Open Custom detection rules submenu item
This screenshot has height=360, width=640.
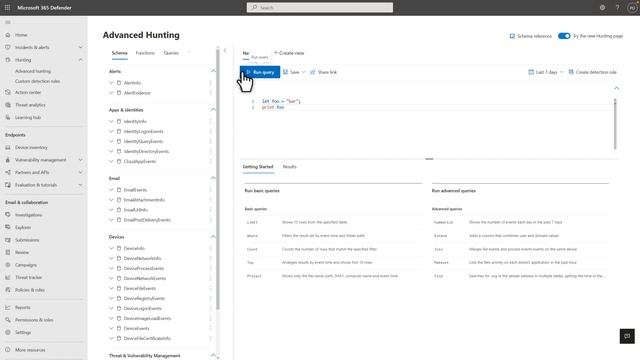(38, 81)
